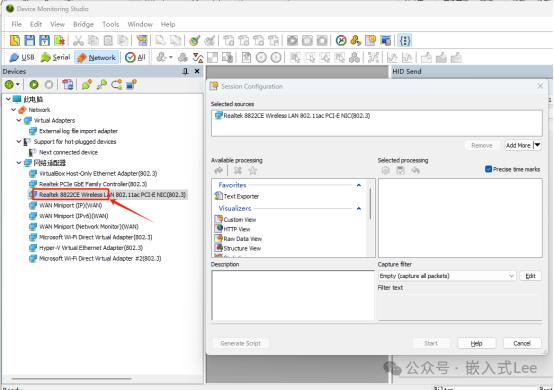The height and width of the screenshot is (390, 554).
Task: Click the Add More button
Action: tap(518, 145)
